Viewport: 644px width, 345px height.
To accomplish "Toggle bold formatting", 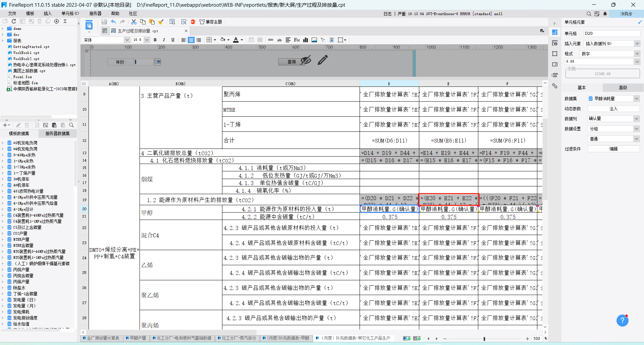I will tap(155, 40).
